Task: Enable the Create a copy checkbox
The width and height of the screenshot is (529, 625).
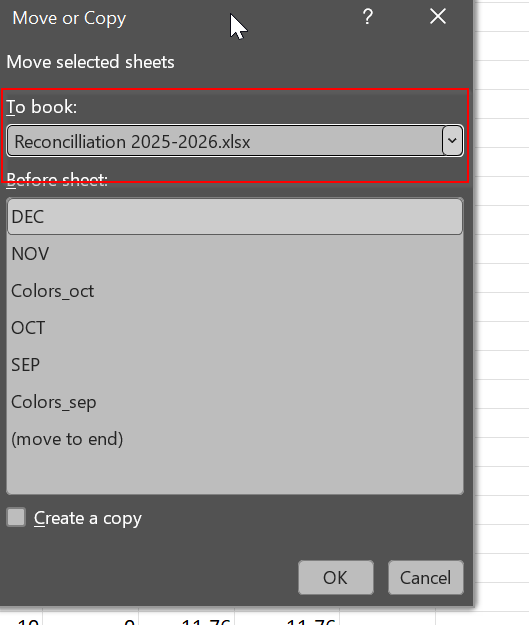Action: click(16, 518)
